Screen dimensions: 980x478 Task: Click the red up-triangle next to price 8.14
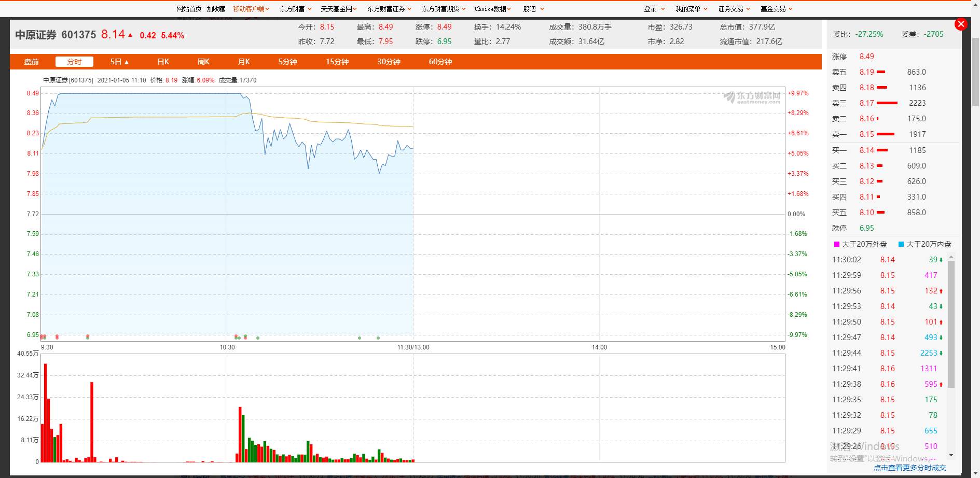pyautogui.click(x=130, y=35)
